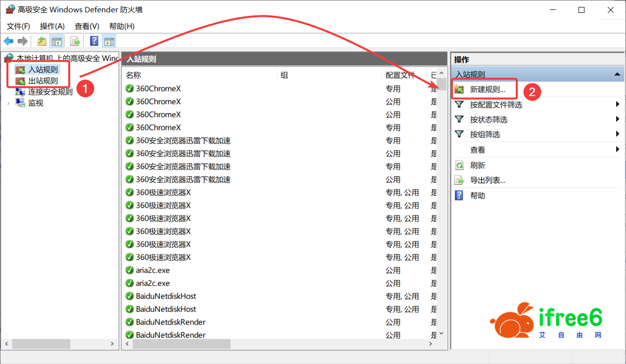Toggle Show/Hide Console Tree toolbar icon
The image size is (626, 364).
click(x=57, y=41)
